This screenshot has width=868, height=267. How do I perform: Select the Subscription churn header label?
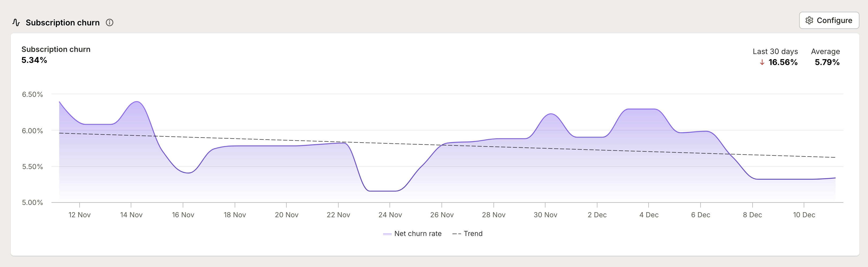[62, 22]
